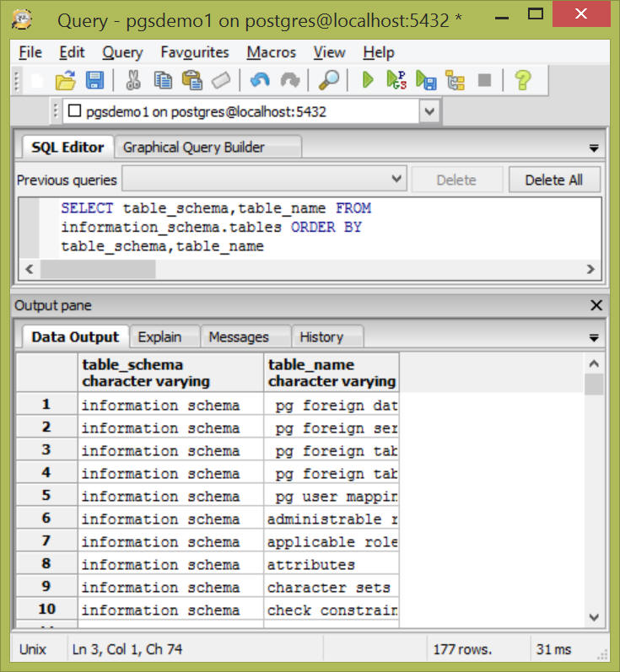The height and width of the screenshot is (672, 620).
Task: Click the results scroll up arrow
Action: [x=594, y=364]
